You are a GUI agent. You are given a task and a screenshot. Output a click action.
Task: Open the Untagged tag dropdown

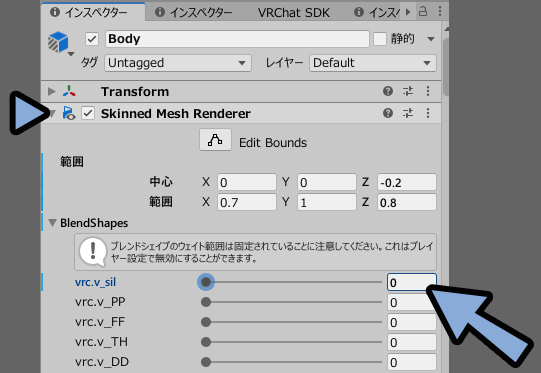(x=178, y=63)
